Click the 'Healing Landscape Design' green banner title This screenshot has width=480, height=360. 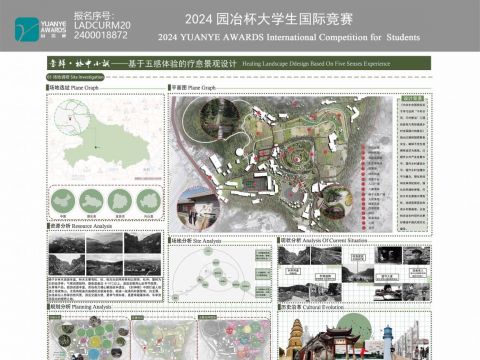pos(239,63)
